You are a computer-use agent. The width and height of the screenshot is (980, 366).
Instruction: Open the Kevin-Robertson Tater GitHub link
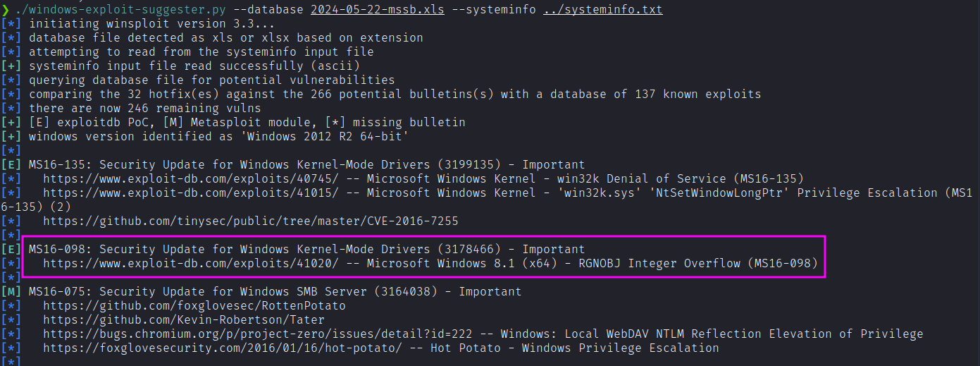click(183, 319)
